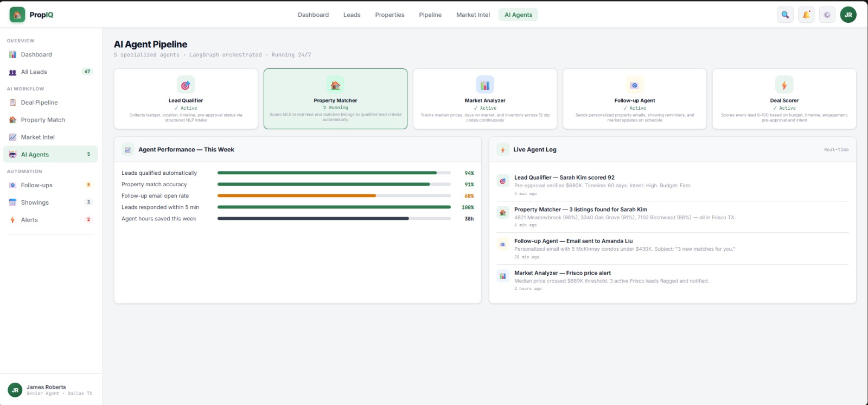Click the JR avatar in top bar
The height and width of the screenshot is (405, 868).
848,15
